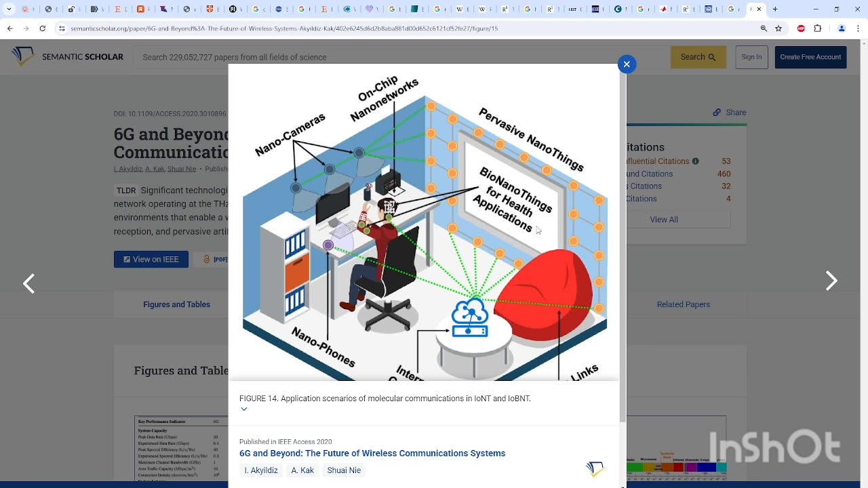Open the Semantic Scholar home logo
868x488 pixels.
[x=68, y=57]
